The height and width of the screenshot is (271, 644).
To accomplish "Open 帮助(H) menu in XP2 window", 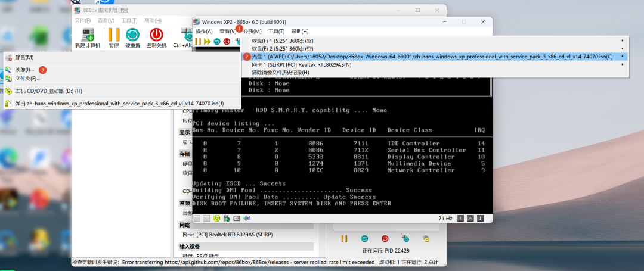I will coord(300,31).
